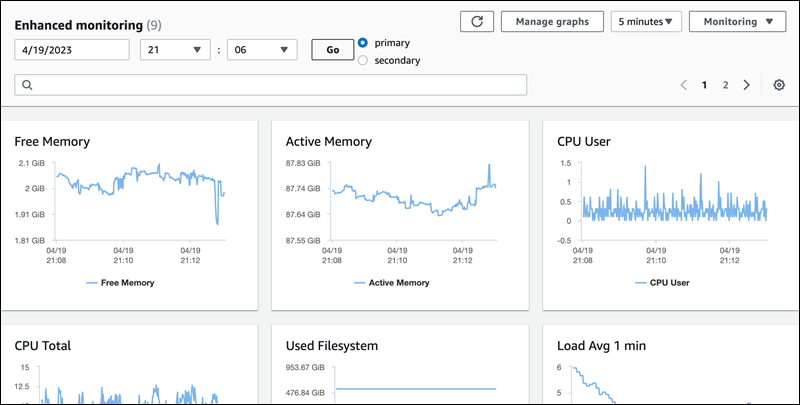Click the search magnifier icon

27,85
